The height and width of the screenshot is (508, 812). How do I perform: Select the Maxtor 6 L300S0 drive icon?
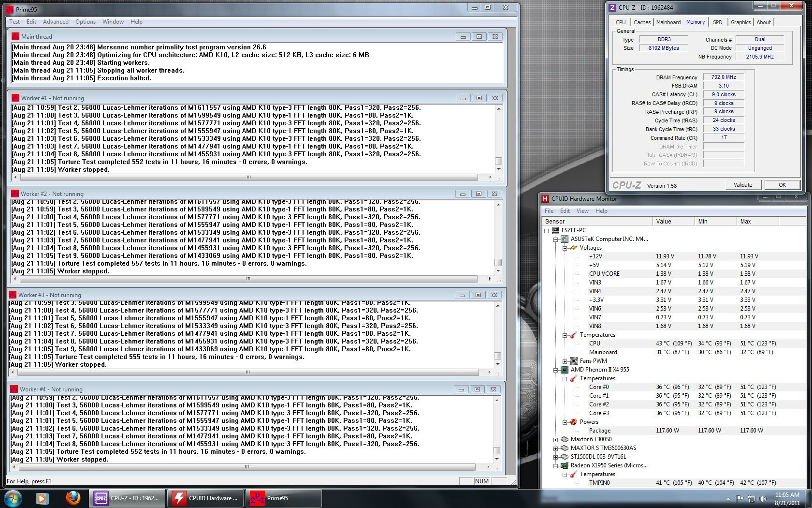(x=565, y=439)
